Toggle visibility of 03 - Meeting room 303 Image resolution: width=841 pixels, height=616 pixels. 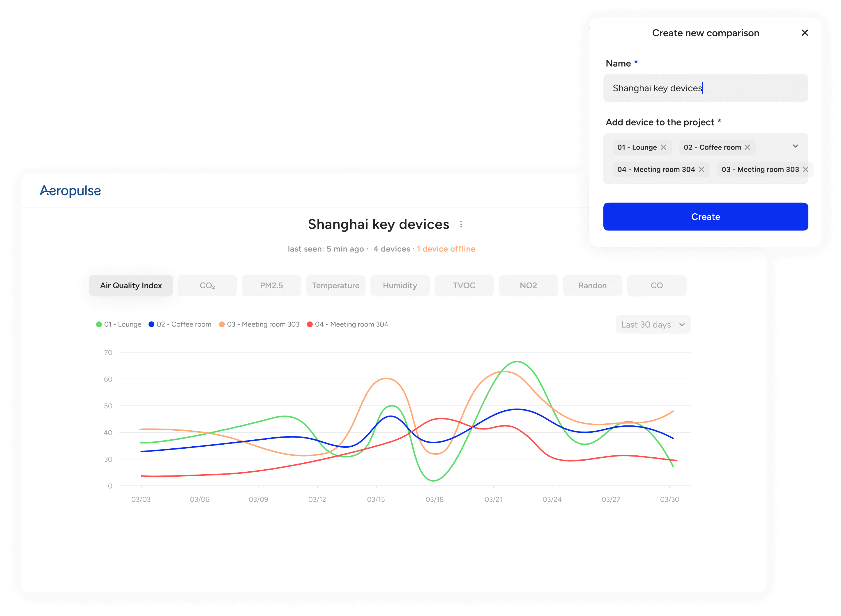point(263,324)
